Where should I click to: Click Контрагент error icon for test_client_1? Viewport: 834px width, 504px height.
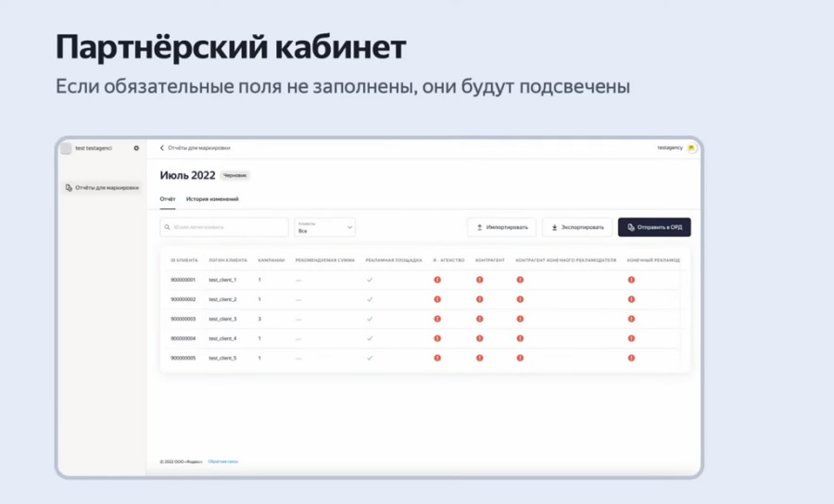click(479, 280)
